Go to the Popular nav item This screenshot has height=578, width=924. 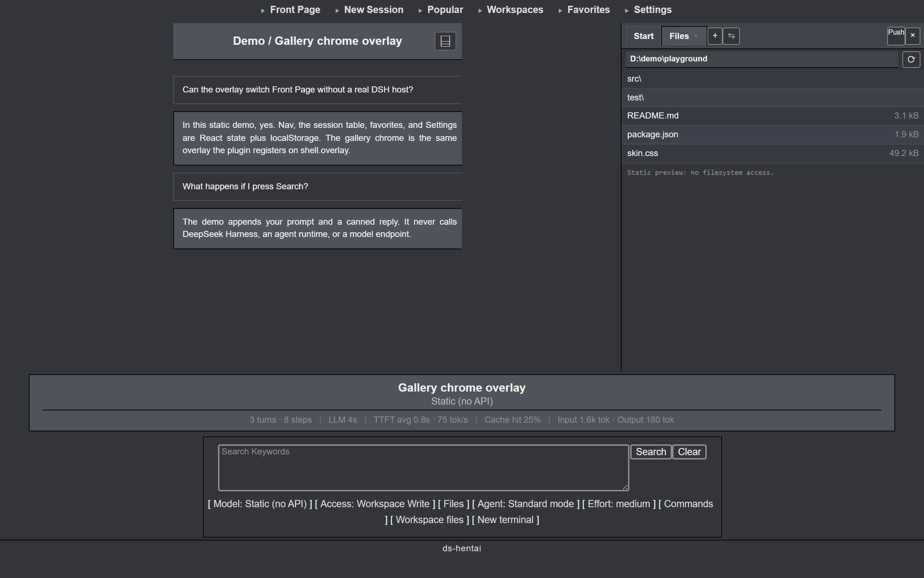click(445, 9)
